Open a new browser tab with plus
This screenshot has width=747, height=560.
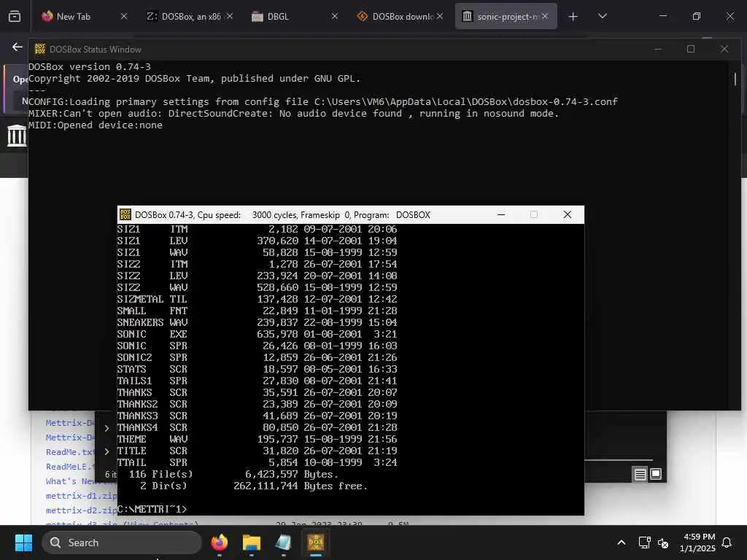573,17
